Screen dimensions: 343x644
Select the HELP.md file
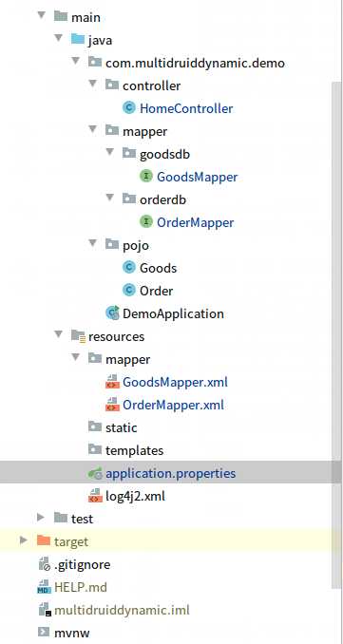coord(81,587)
